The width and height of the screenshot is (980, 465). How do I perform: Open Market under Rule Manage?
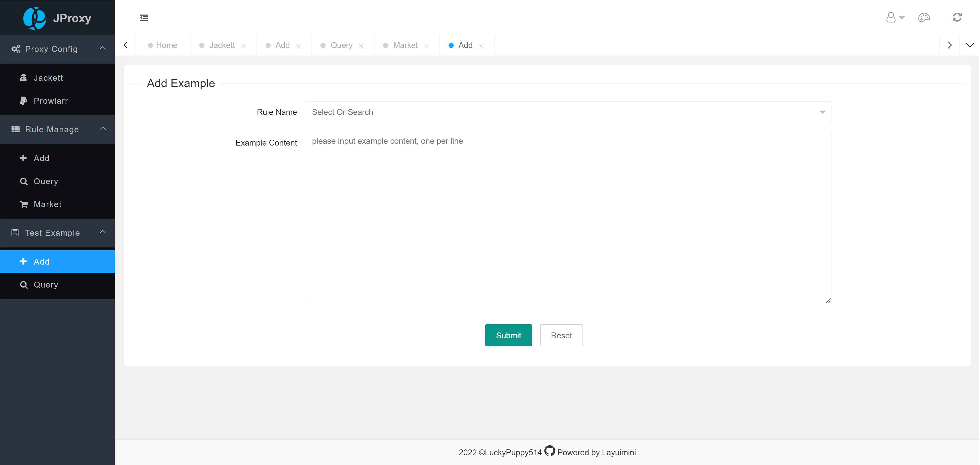(47, 204)
